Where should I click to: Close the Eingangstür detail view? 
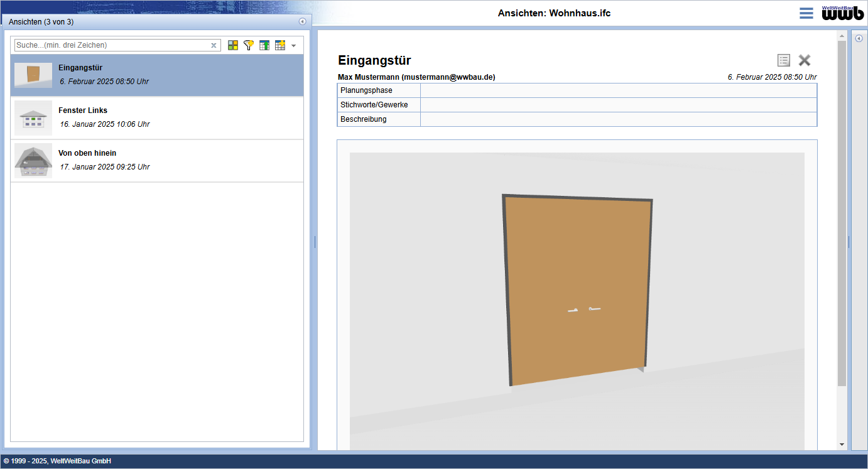pos(805,60)
